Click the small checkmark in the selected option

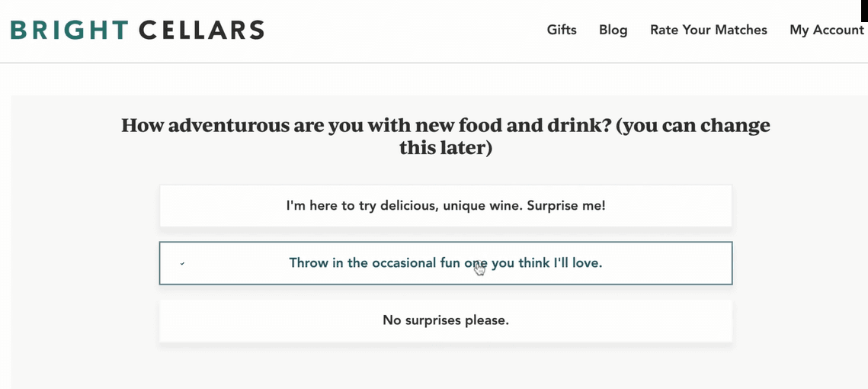click(182, 263)
